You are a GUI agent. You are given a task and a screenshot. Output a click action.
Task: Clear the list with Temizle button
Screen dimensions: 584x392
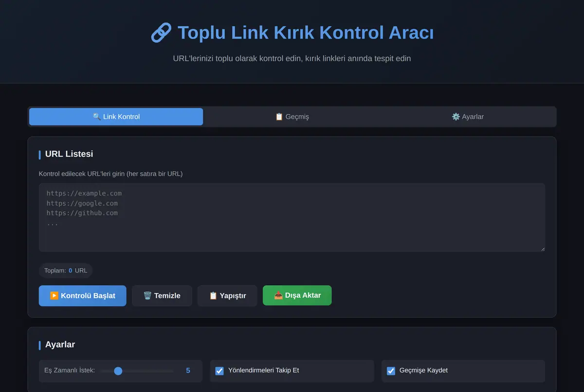pyautogui.click(x=162, y=296)
